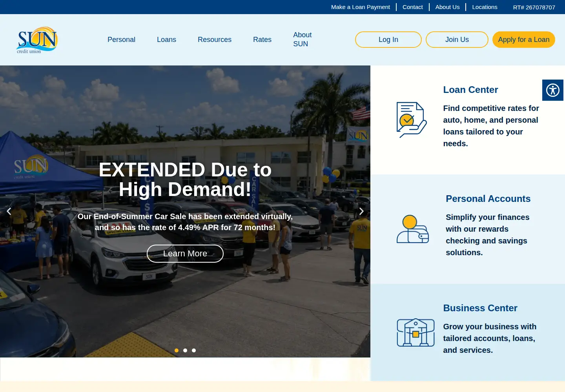565x392 pixels.
Task: Click 'Grow your business with' description text
Action: [490, 338]
